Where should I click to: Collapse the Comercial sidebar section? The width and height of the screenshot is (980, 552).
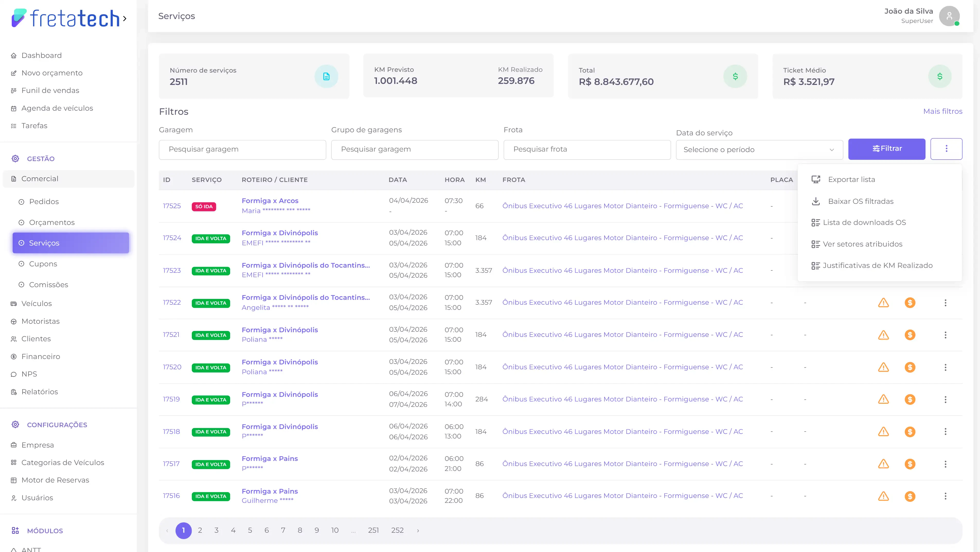[68, 179]
